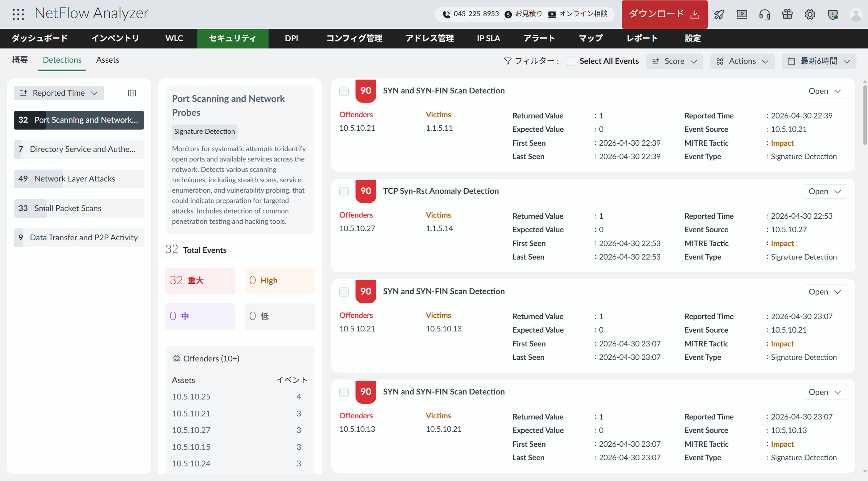The height and width of the screenshot is (481, 868).
Task: Open the インベントリ menu
Action: [x=115, y=38]
